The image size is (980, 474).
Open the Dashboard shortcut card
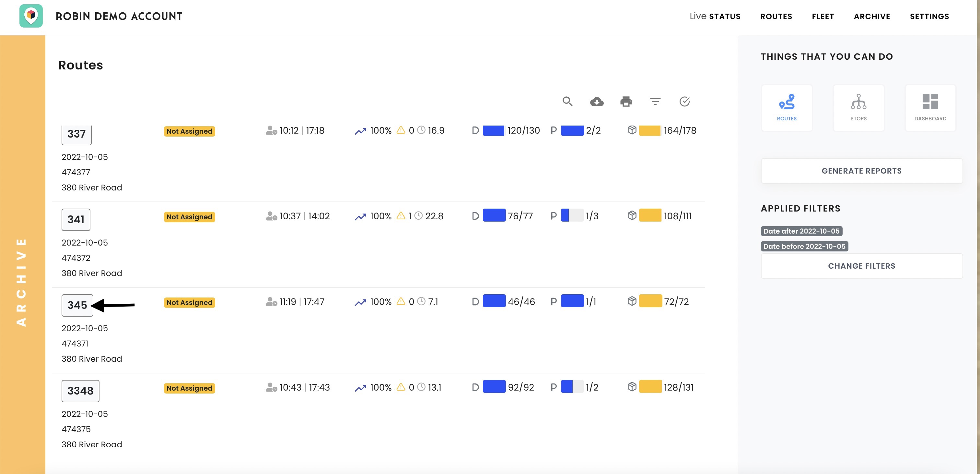click(x=930, y=108)
